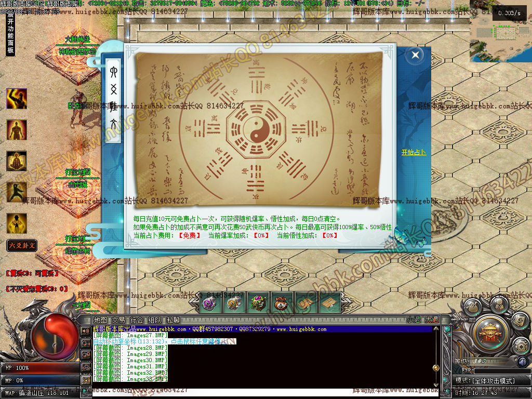Toggle the third chat filter button
This screenshot has width=532, height=399.
(x=86, y=355)
